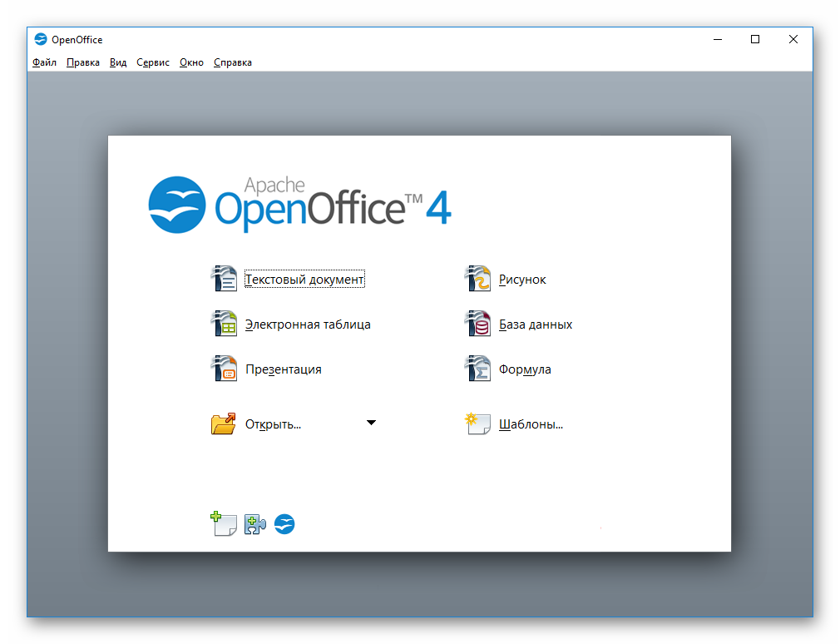Open the Правка menu

(x=83, y=62)
